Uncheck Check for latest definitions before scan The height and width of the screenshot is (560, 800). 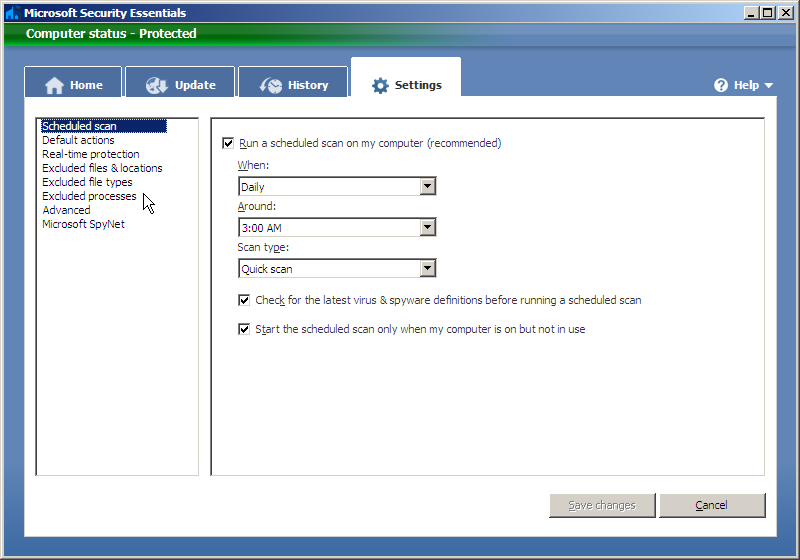point(244,300)
